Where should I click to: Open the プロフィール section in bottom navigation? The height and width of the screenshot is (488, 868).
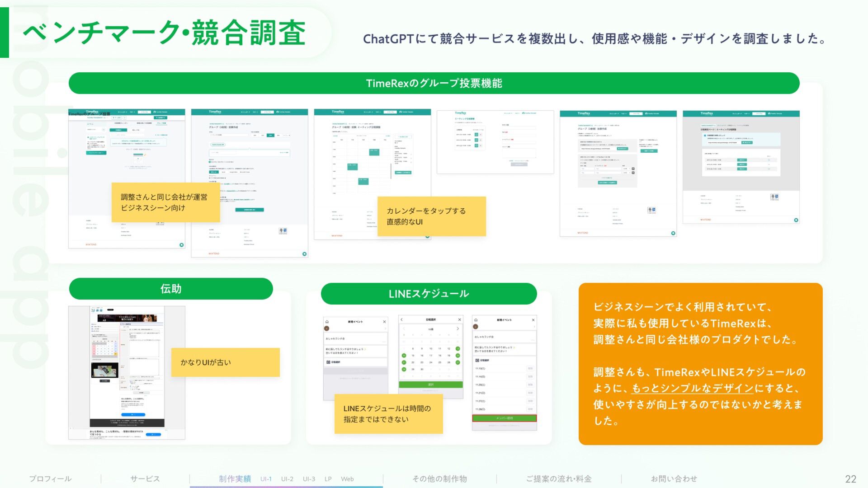click(x=50, y=479)
